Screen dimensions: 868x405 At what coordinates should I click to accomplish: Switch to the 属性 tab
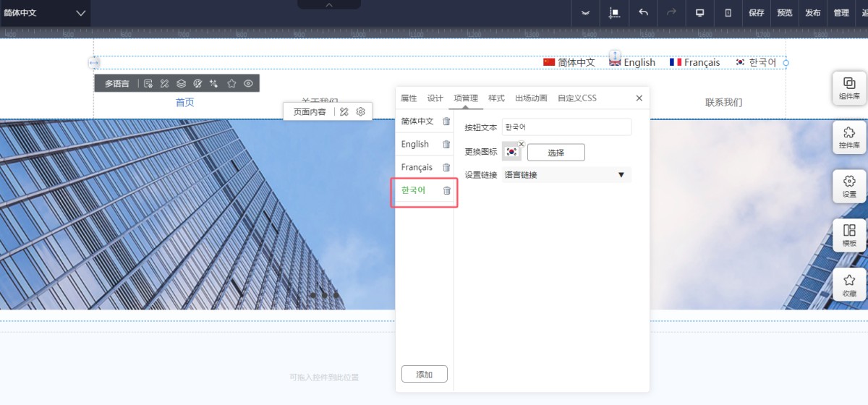point(409,98)
